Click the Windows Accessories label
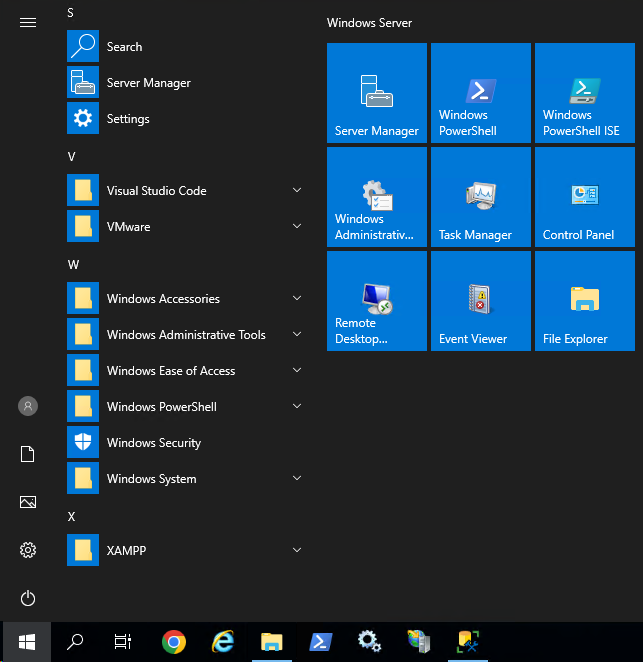 (163, 299)
